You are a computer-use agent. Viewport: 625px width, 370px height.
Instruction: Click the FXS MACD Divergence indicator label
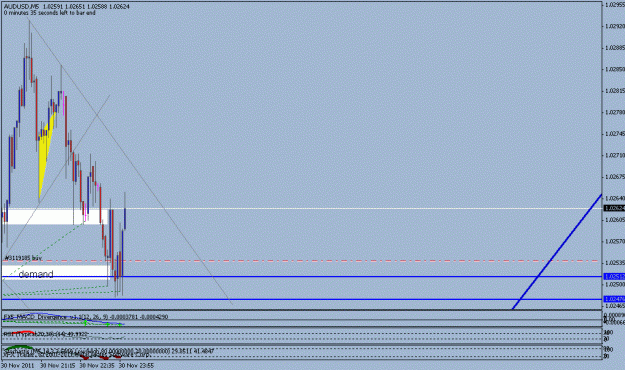pos(86,317)
